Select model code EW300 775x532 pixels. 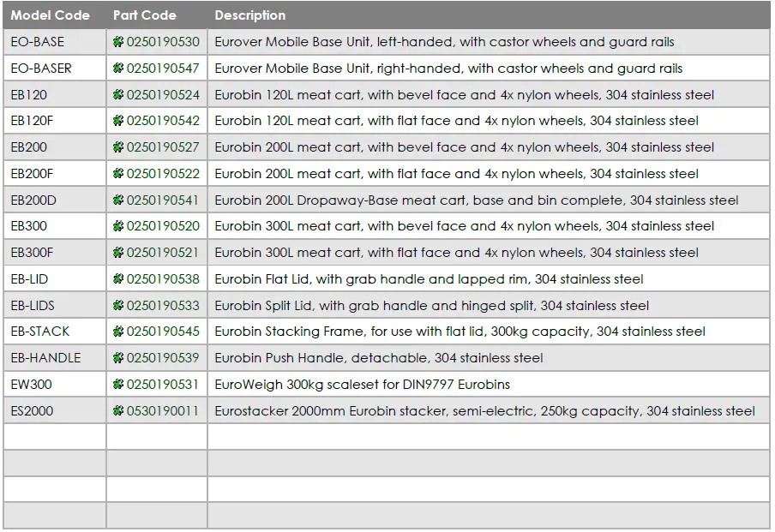point(31,385)
